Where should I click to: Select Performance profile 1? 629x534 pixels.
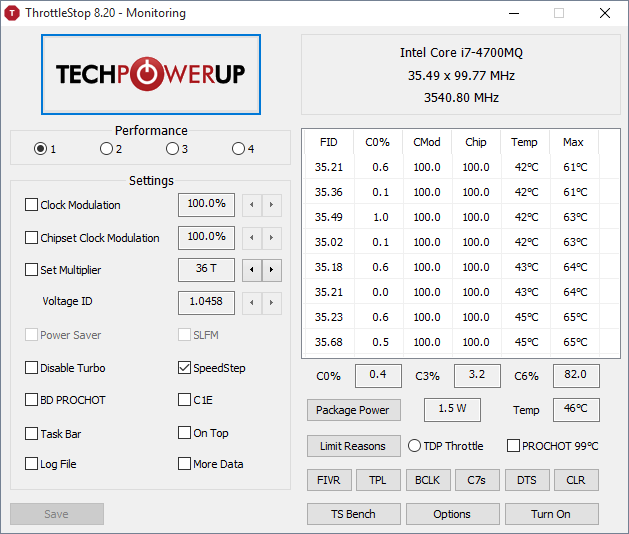point(41,149)
